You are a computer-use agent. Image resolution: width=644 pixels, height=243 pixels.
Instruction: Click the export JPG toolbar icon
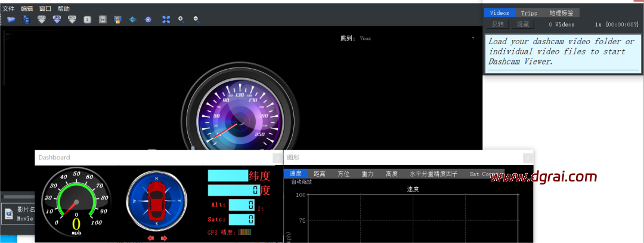(x=57, y=20)
